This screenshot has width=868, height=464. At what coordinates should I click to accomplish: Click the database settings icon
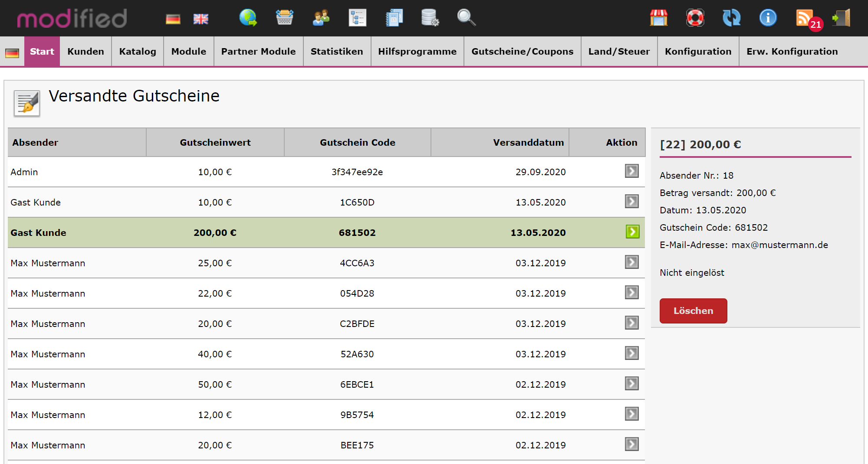[x=430, y=18]
